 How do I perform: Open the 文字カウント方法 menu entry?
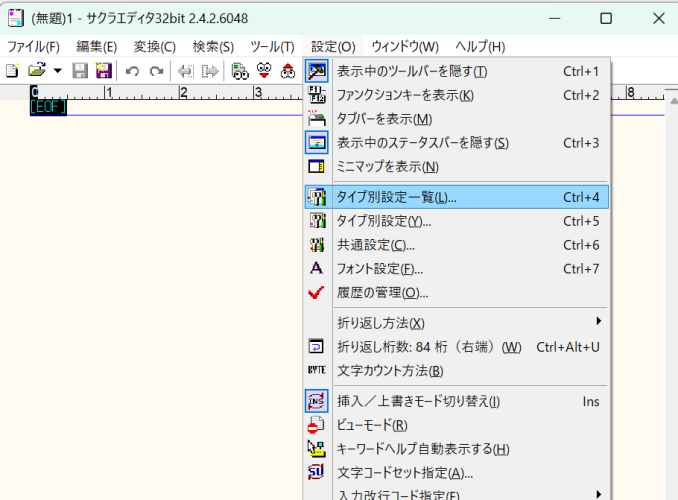457,371
